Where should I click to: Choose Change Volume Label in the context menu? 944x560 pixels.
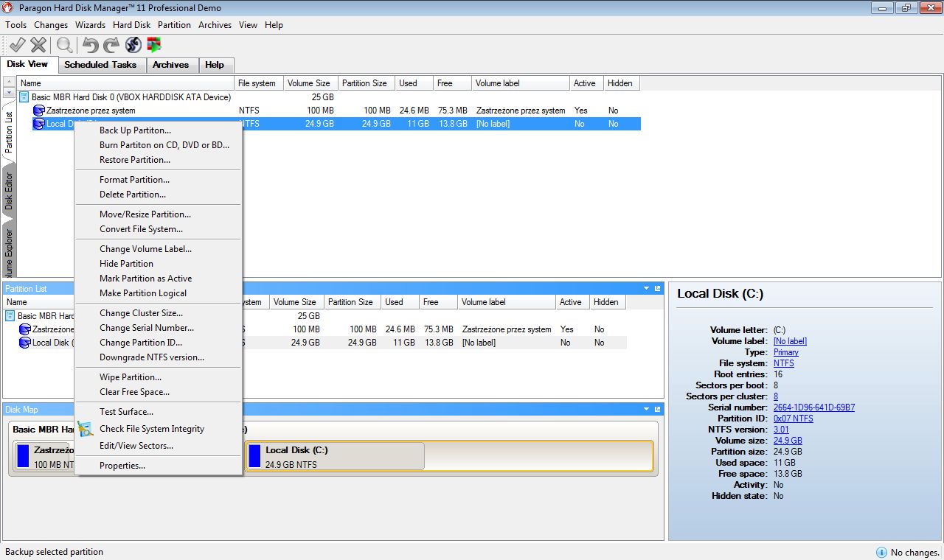click(x=145, y=249)
